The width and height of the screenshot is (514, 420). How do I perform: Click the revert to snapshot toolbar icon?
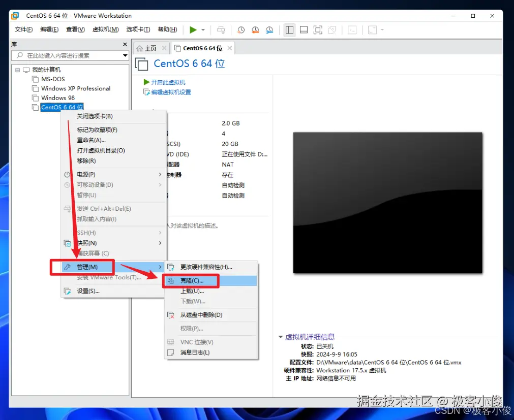click(x=255, y=30)
